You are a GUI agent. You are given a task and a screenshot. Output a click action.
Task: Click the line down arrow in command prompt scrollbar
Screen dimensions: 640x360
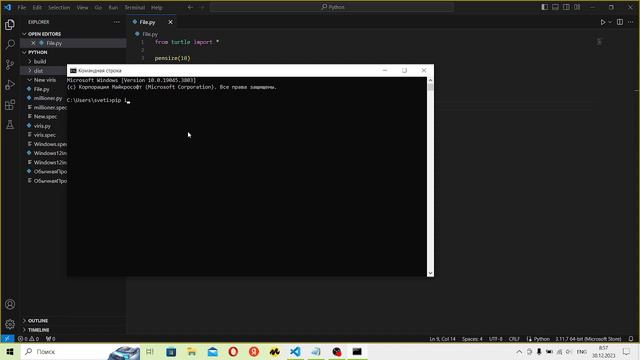coord(430,273)
